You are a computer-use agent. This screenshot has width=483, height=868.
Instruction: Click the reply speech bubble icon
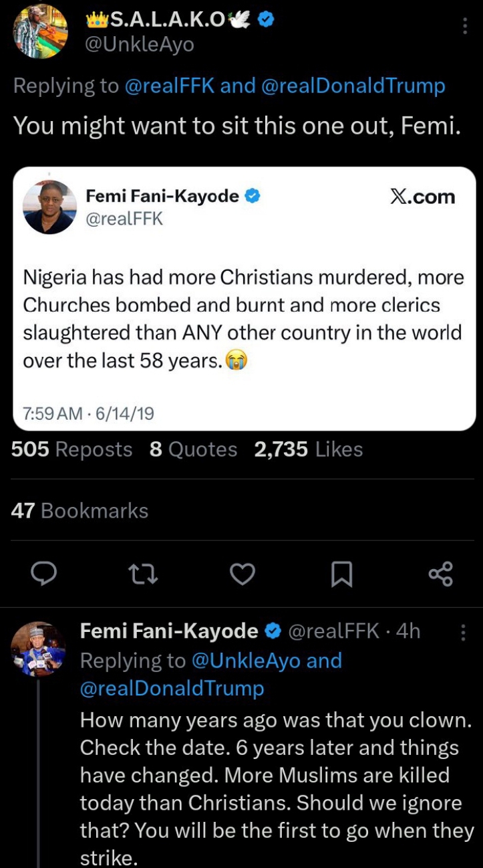[43, 574]
